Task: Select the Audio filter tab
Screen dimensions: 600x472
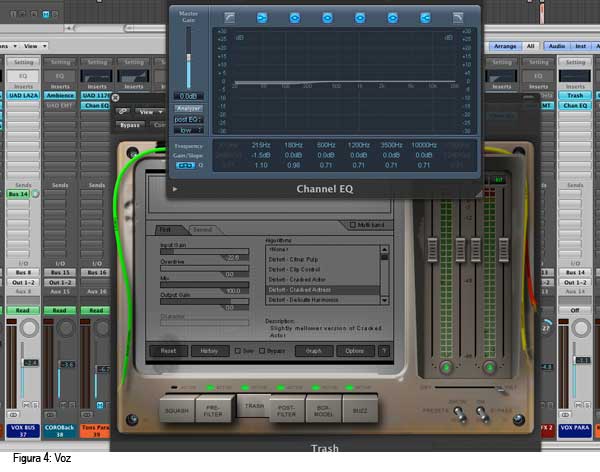Action: [x=557, y=46]
